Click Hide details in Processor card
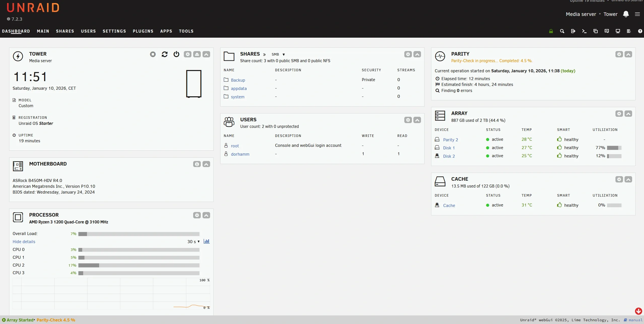644x324 pixels. pos(24,242)
